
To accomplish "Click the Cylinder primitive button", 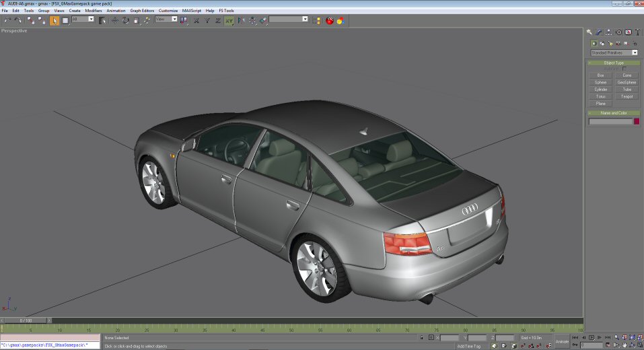I will coord(600,90).
